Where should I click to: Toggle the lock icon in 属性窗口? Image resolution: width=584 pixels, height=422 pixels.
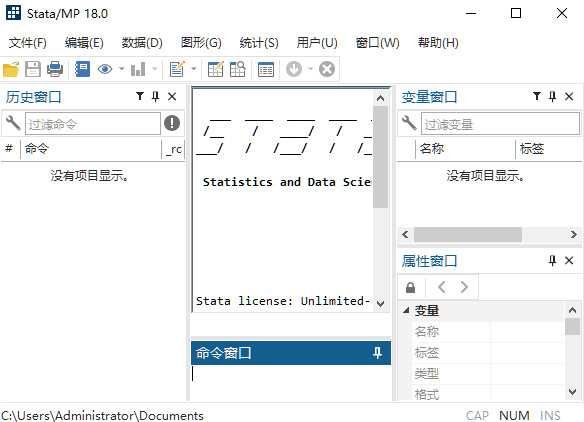pyautogui.click(x=410, y=288)
